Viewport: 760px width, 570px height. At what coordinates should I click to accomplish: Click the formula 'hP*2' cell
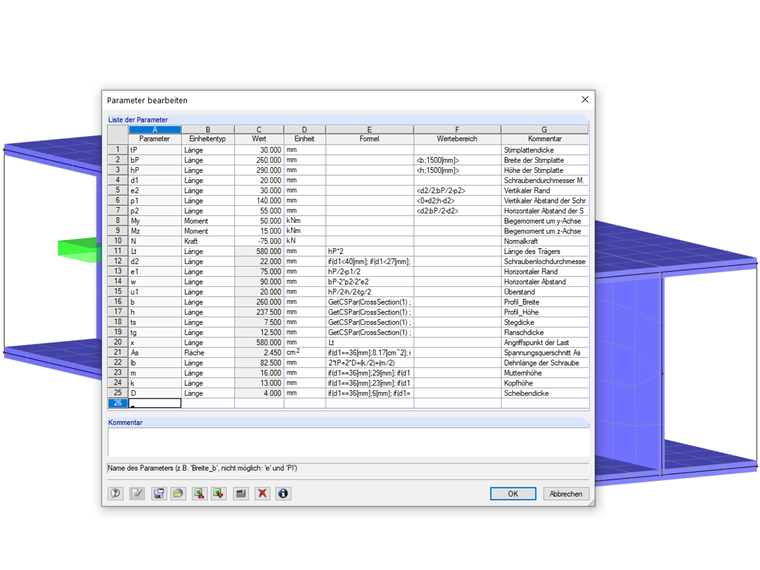pos(370,251)
